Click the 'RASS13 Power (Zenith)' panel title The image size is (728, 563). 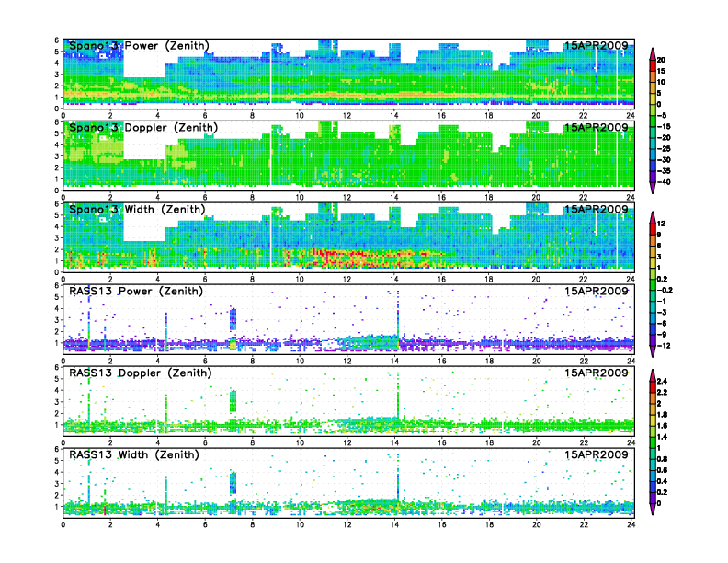click(x=135, y=292)
